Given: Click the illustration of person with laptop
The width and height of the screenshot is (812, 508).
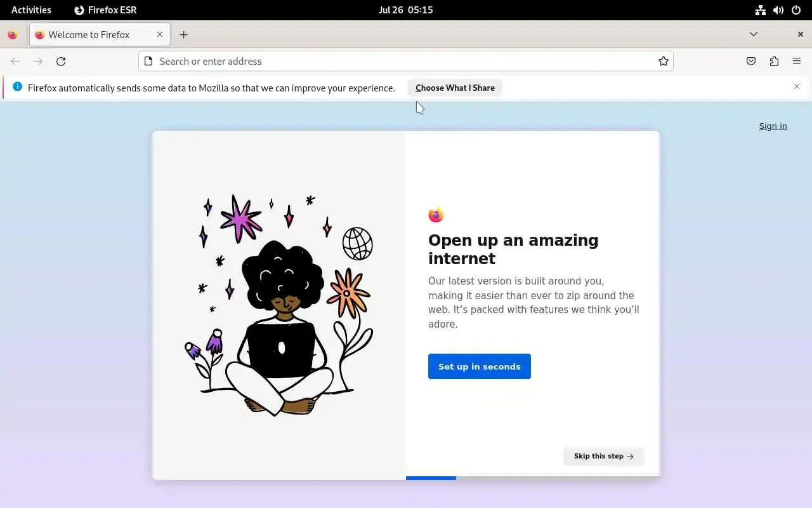Looking at the screenshot, I should point(278,305).
